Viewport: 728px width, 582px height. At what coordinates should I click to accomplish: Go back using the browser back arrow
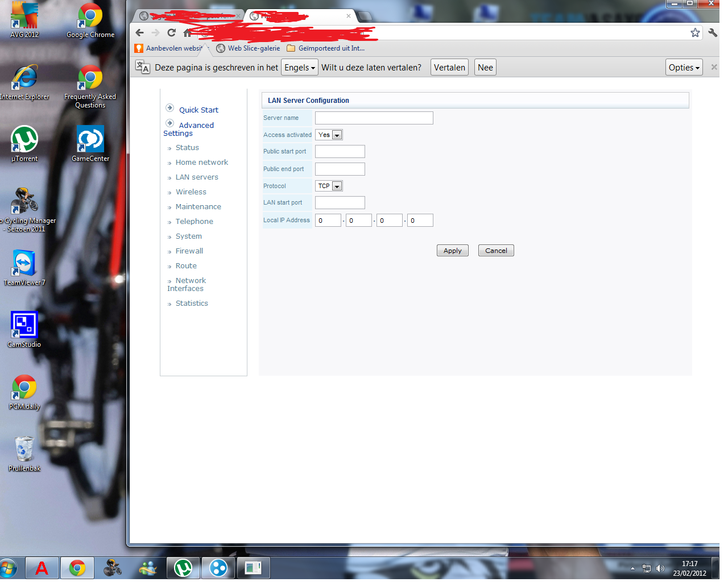click(x=140, y=33)
